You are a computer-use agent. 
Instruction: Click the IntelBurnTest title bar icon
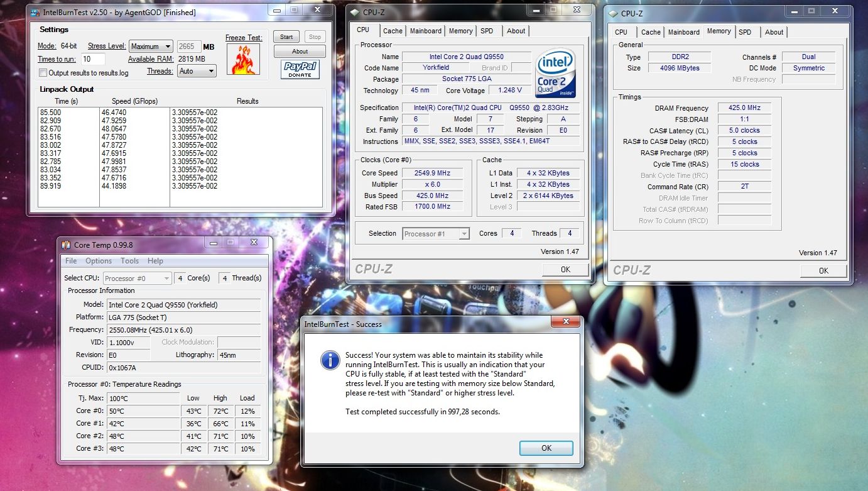coord(35,12)
